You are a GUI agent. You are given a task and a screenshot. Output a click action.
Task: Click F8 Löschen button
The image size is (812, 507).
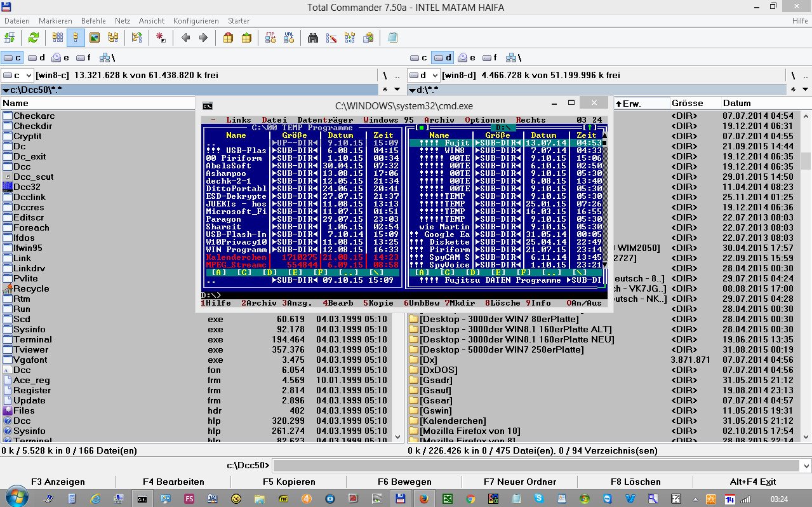(636, 482)
